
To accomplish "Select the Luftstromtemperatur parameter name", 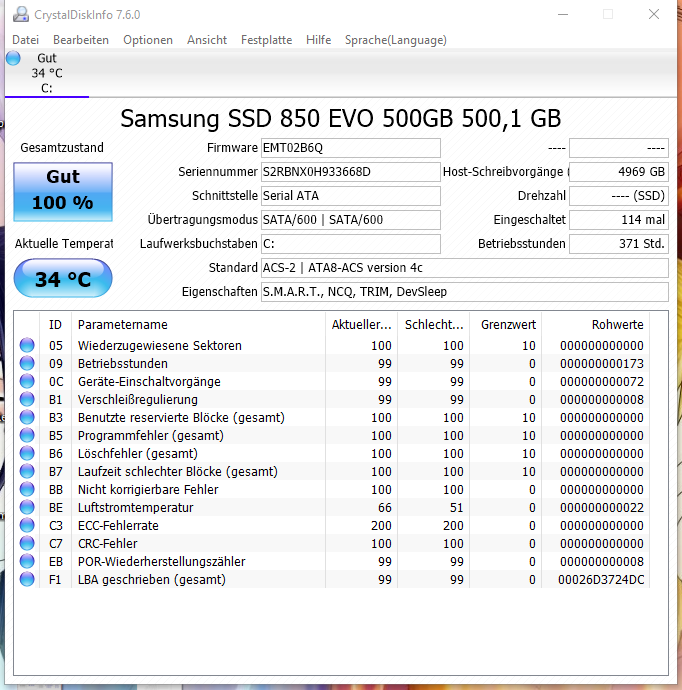I will (136, 508).
